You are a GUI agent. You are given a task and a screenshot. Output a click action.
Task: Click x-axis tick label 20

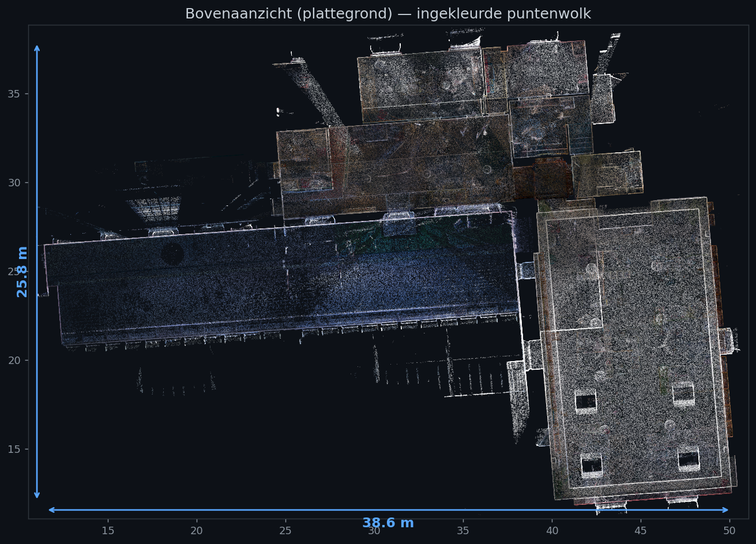coord(197,531)
